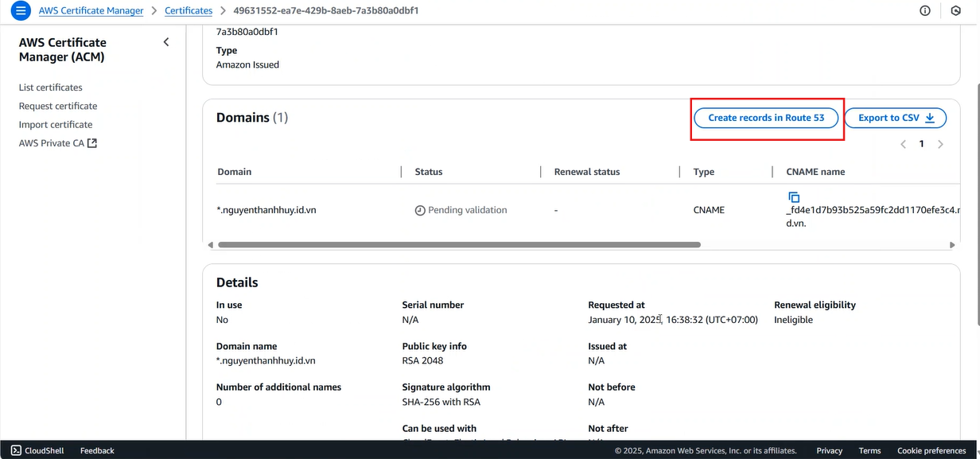
Task: Copy the CNAME name with the copy icon
Action: pyautogui.click(x=793, y=196)
